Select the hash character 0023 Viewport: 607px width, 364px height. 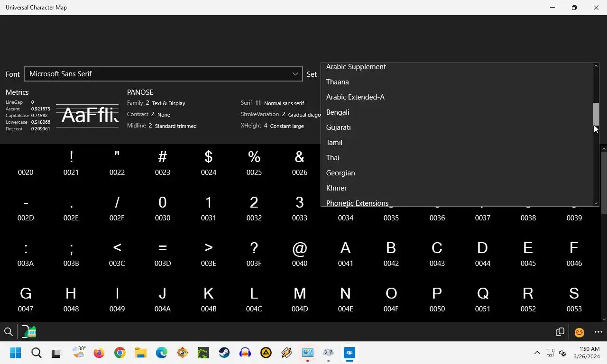(163, 163)
